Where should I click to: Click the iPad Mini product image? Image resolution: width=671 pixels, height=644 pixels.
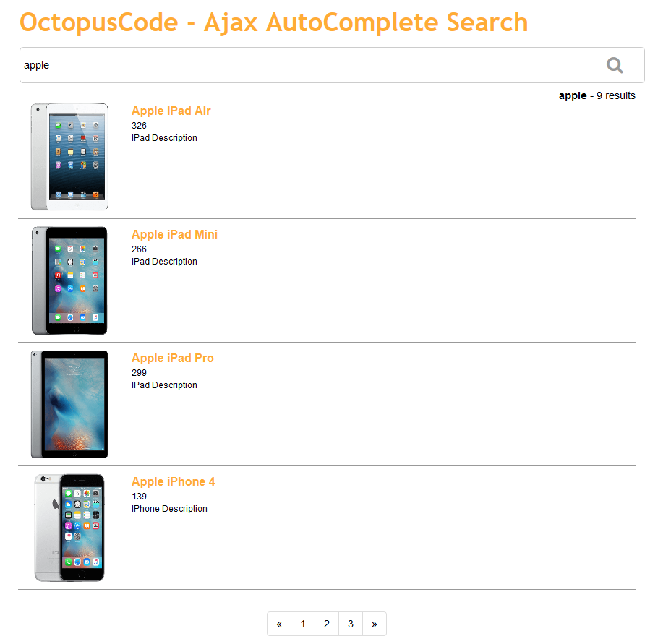pos(69,280)
